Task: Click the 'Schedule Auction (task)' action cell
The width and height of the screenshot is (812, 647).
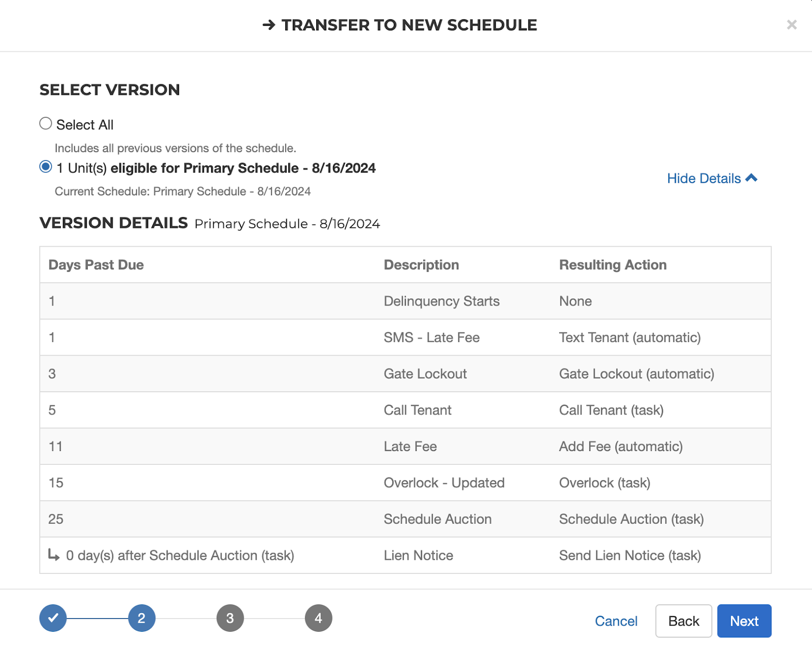Action: tap(631, 519)
